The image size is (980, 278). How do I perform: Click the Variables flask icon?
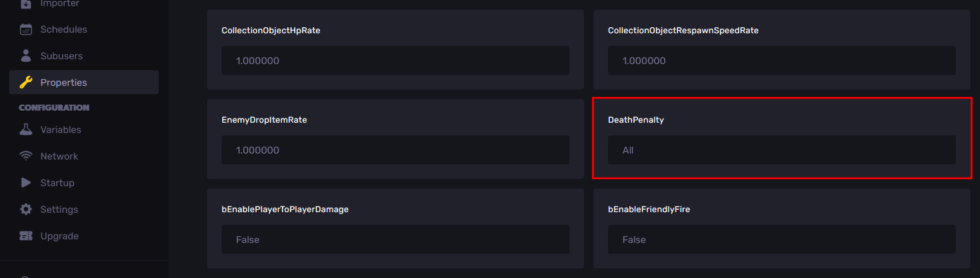click(26, 129)
